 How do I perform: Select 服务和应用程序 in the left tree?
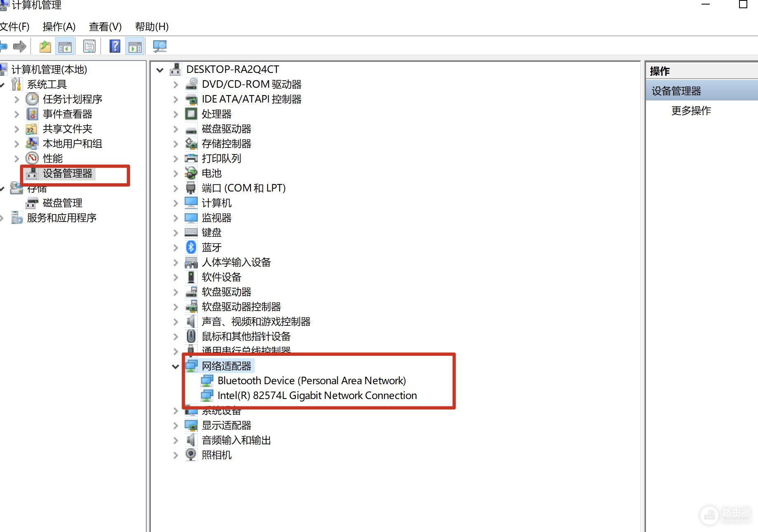pos(62,218)
